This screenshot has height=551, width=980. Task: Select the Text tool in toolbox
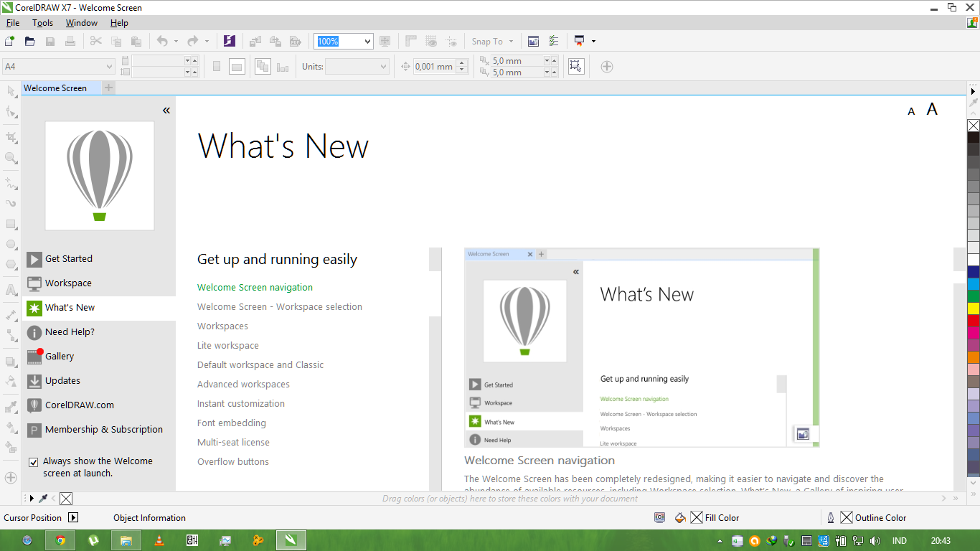point(11,290)
